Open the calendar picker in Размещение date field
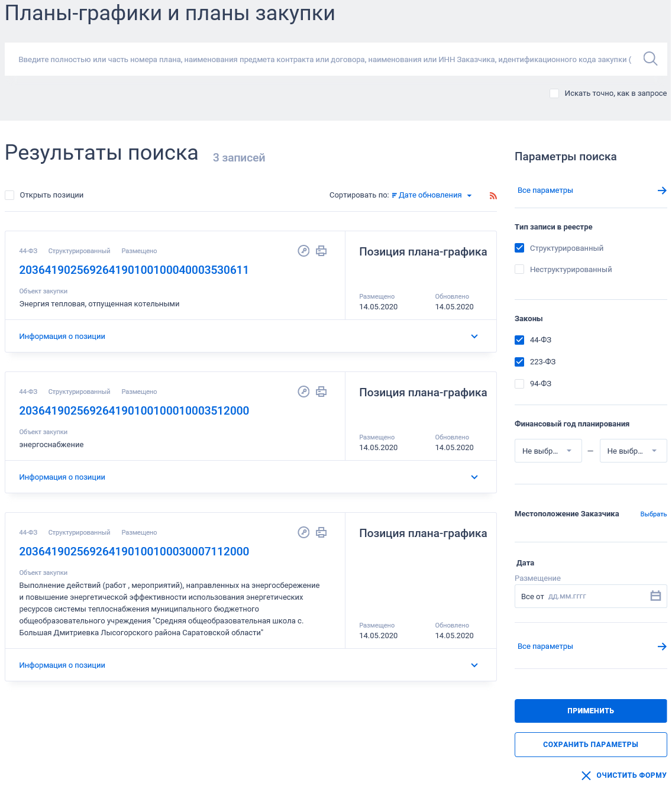The height and width of the screenshot is (789, 672). coord(655,596)
